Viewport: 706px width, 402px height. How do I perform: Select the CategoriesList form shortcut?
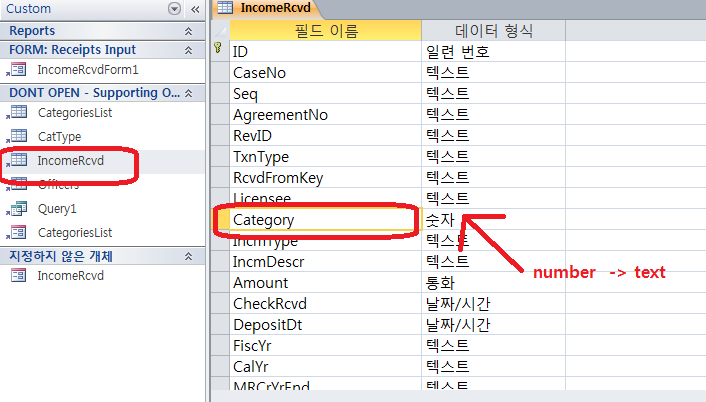75,233
